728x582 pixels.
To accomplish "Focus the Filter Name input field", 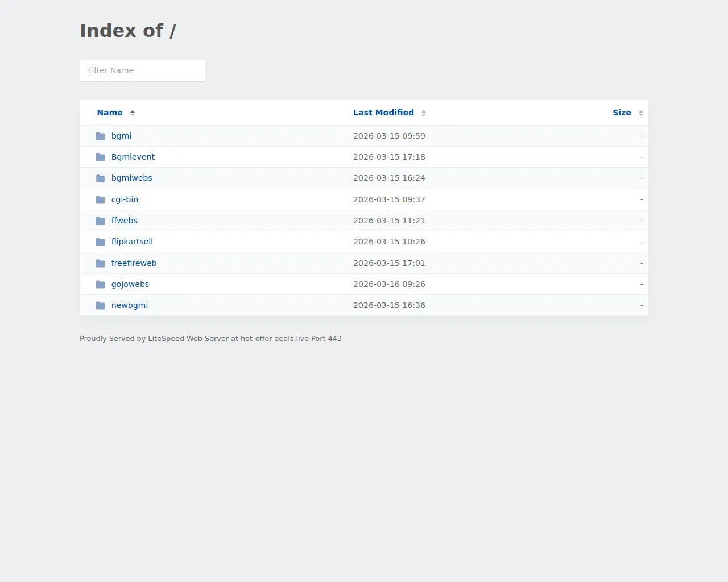I will (x=142, y=70).
